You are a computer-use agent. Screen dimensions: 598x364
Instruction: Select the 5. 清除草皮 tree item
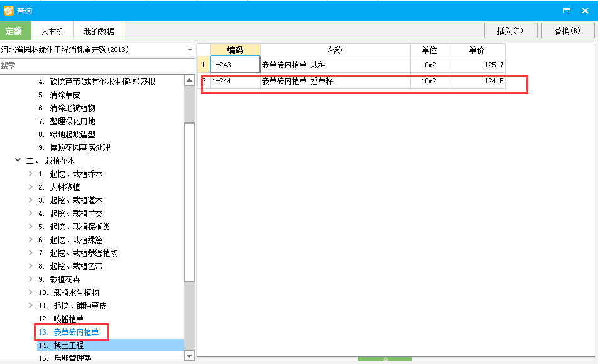(59, 95)
